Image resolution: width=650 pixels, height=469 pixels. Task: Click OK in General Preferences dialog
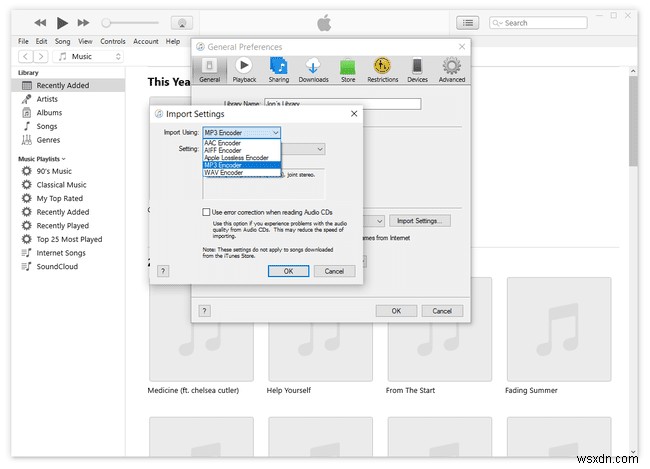click(x=396, y=311)
